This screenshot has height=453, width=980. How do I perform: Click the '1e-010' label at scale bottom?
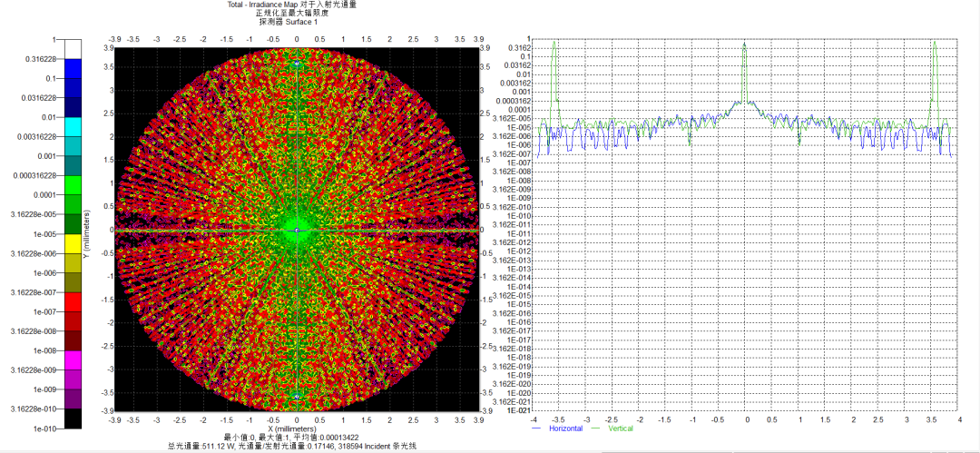pyautogui.click(x=44, y=428)
